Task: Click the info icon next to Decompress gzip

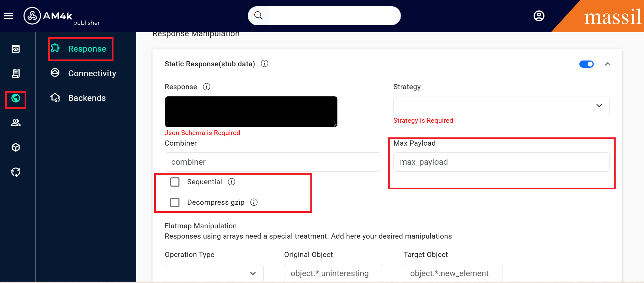Action: pos(254,202)
